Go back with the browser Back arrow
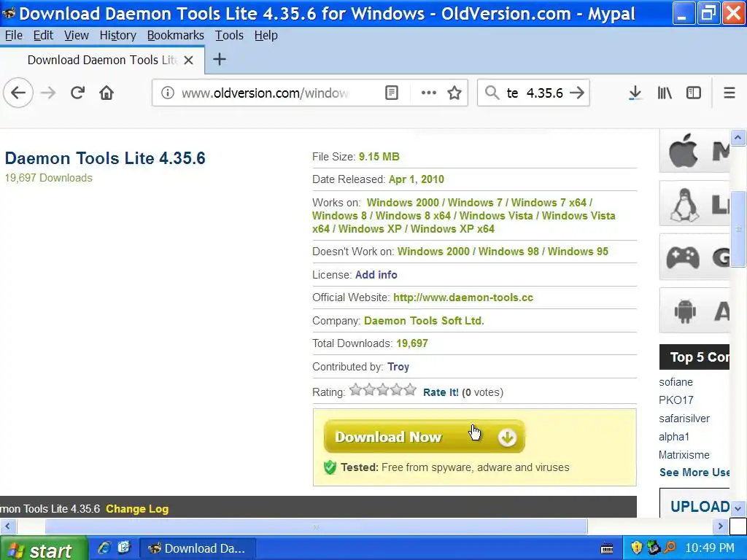This screenshot has width=747, height=560. pos(18,93)
